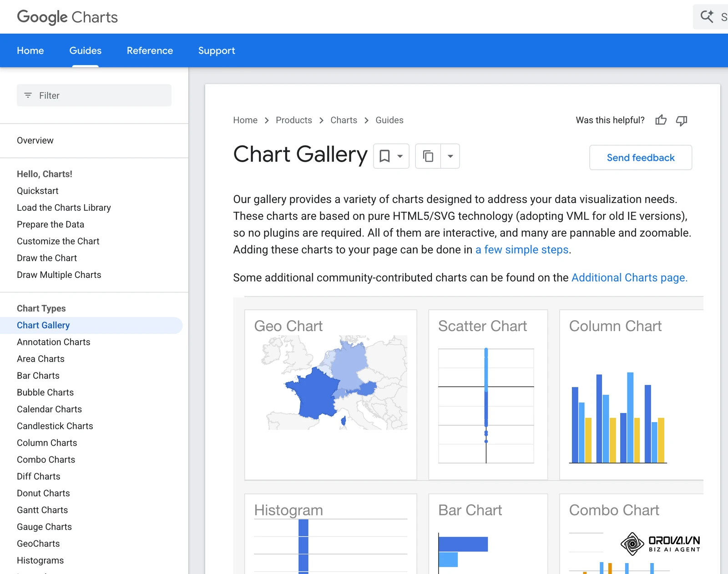
Task: Select Gantt Charts in sidebar
Action: pos(42,510)
